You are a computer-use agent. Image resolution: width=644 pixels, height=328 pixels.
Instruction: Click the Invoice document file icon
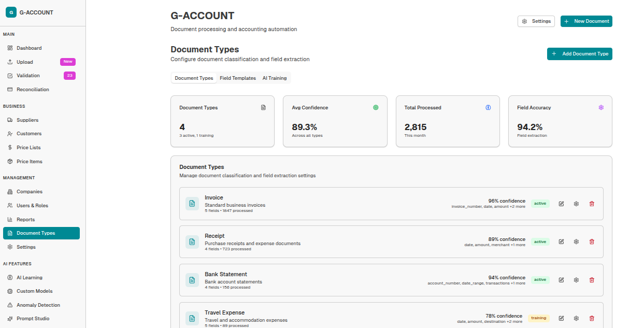pyautogui.click(x=192, y=204)
